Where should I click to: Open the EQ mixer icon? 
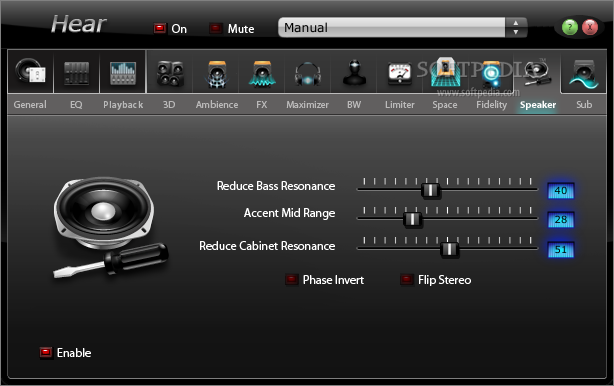[76, 73]
